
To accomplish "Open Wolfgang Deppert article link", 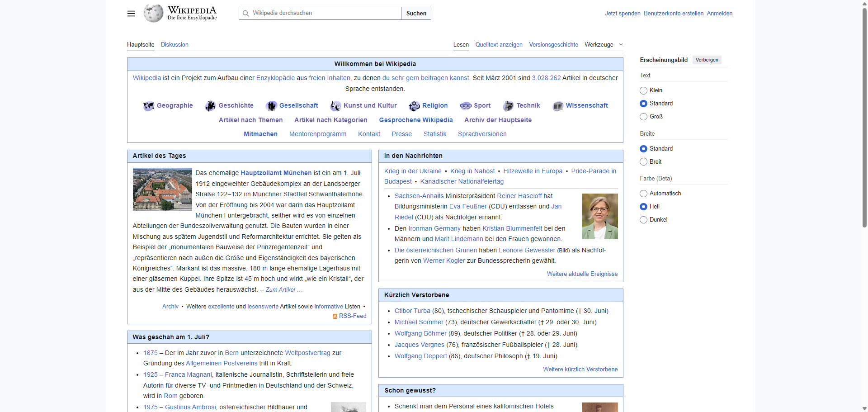I will click(x=420, y=356).
